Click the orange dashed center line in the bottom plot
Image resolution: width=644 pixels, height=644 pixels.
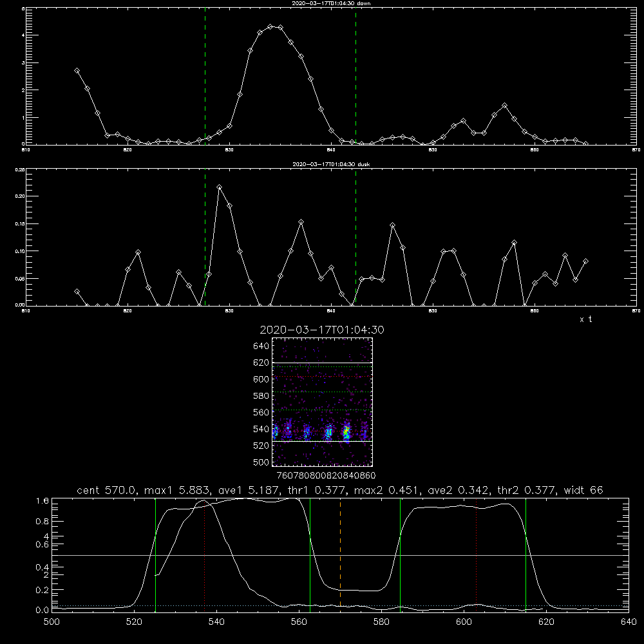(340, 554)
